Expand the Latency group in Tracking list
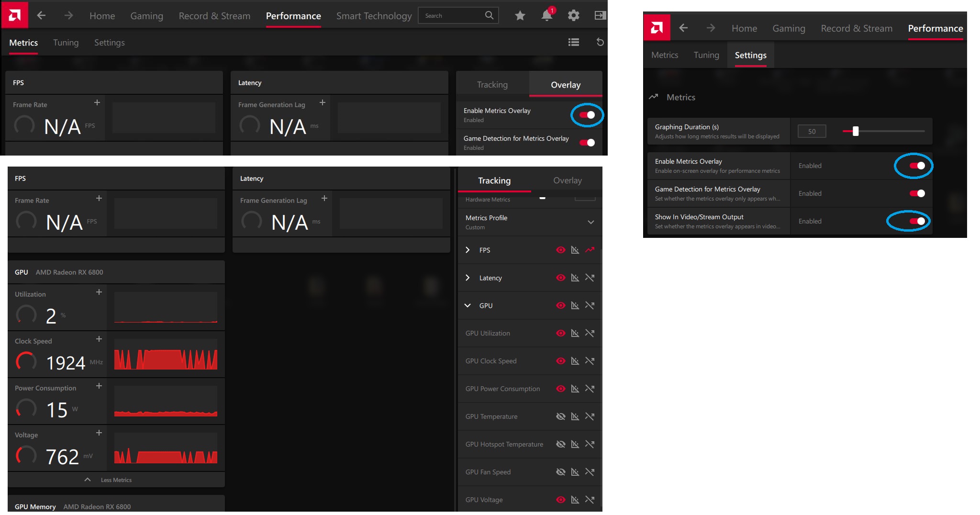980x515 pixels. click(x=468, y=278)
